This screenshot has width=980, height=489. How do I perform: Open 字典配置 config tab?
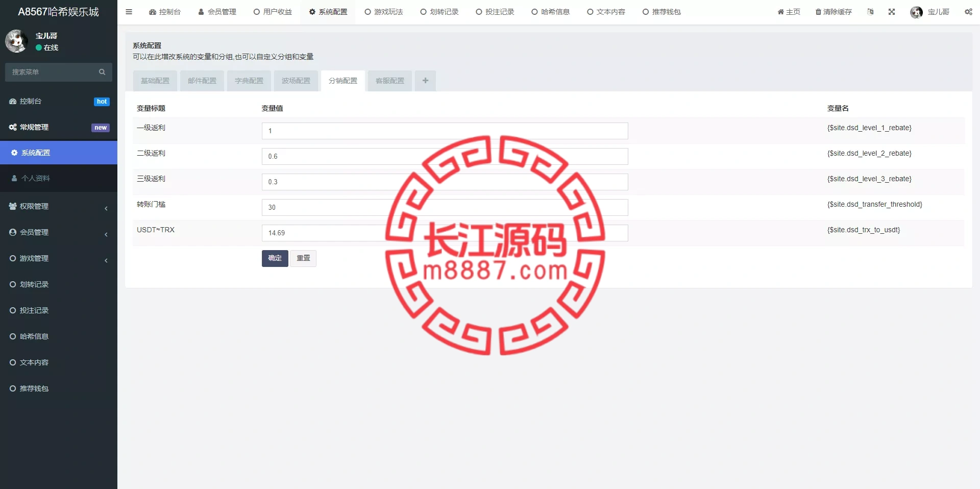pos(249,81)
